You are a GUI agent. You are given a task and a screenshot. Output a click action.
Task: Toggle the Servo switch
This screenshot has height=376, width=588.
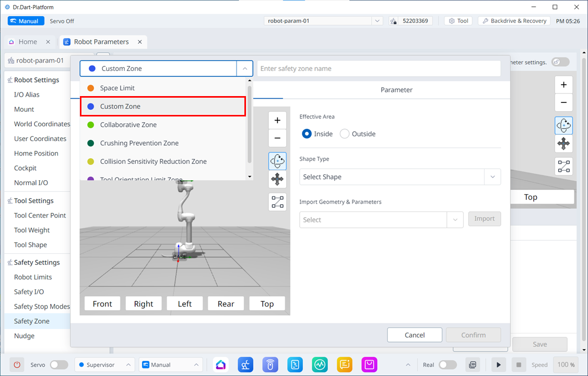click(58, 365)
